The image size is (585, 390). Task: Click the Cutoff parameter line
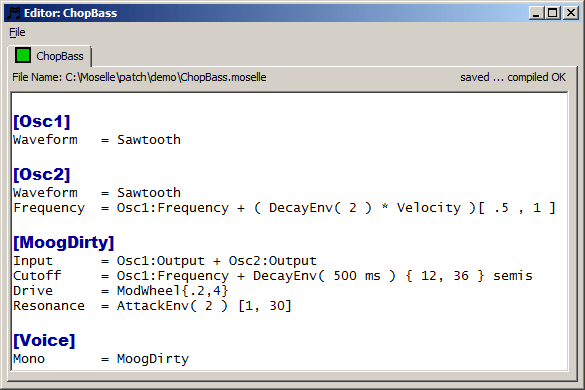tap(273, 276)
